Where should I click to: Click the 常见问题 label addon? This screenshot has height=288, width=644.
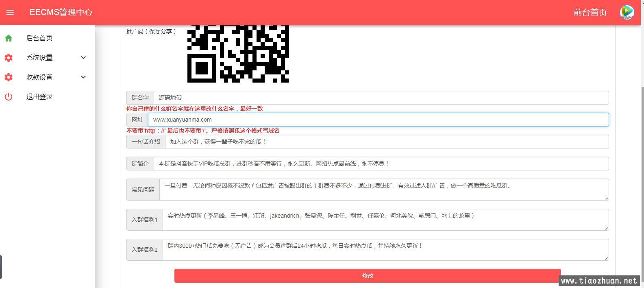click(x=143, y=190)
